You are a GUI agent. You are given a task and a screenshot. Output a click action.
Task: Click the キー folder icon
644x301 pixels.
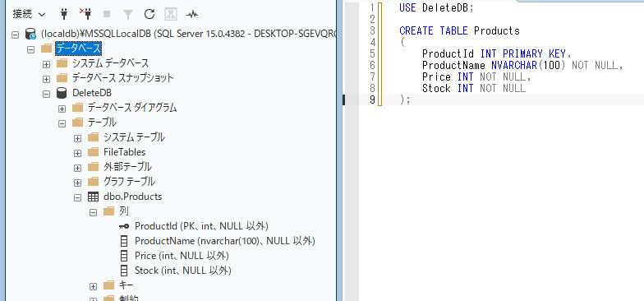point(108,285)
